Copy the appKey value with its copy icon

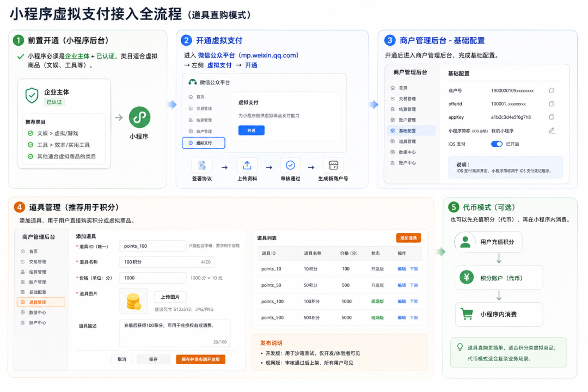coord(552,117)
